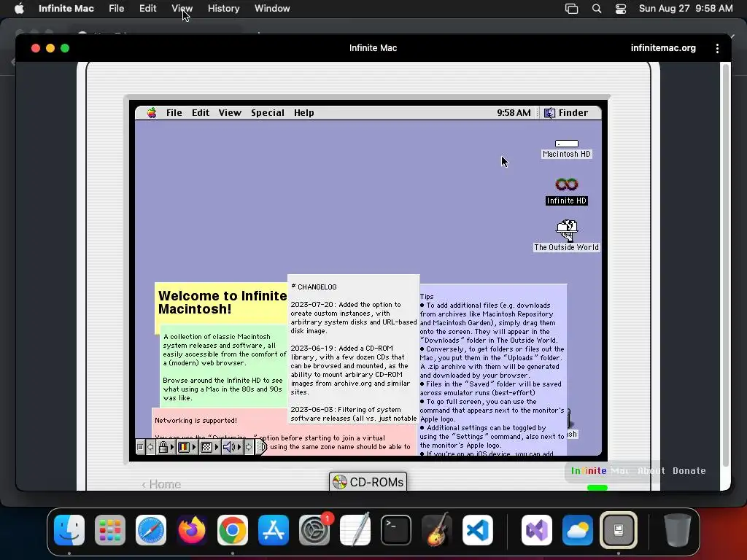Screen dimensions: 747x560
Task: Click the Welcome to Infinite Macintosh note
Action: tap(222, 303)
